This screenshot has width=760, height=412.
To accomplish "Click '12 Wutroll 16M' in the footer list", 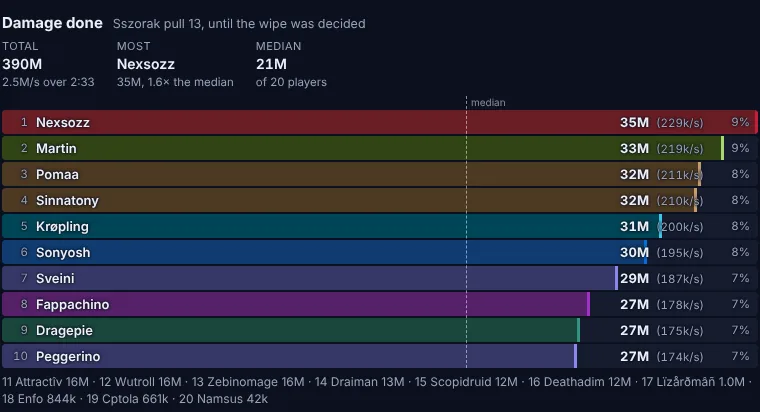I will coord(140,382).
